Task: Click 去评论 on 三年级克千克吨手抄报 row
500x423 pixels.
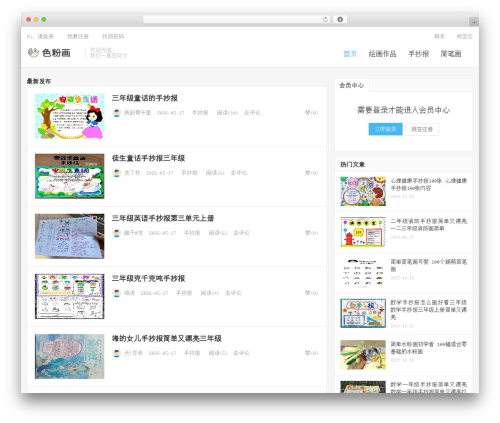Action: (x=233, y=293)
